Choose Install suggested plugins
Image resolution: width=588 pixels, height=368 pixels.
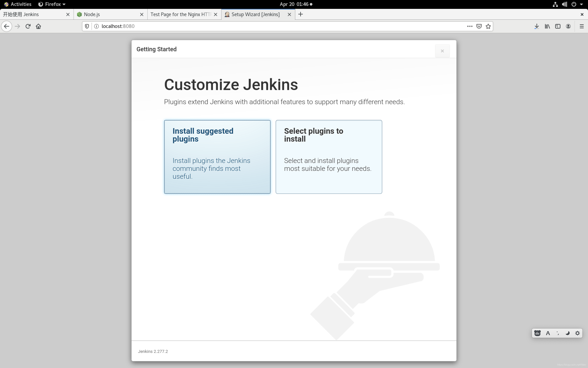217,157
